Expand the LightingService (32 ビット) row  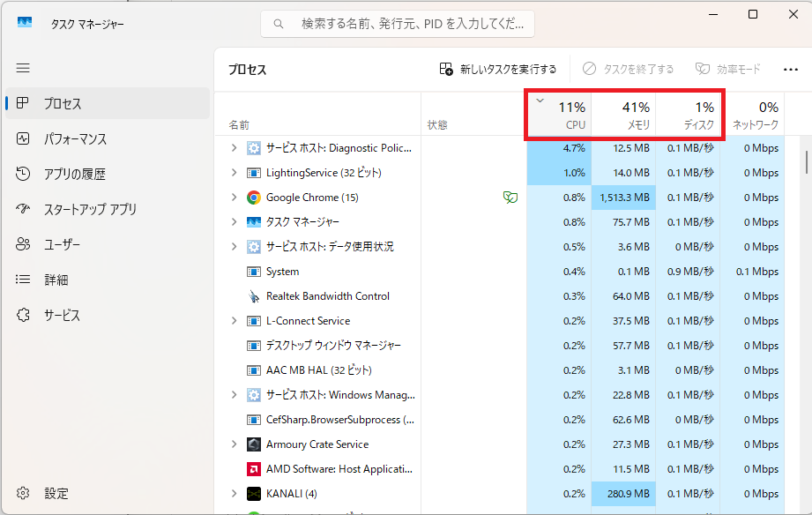[x=234, y=173]
